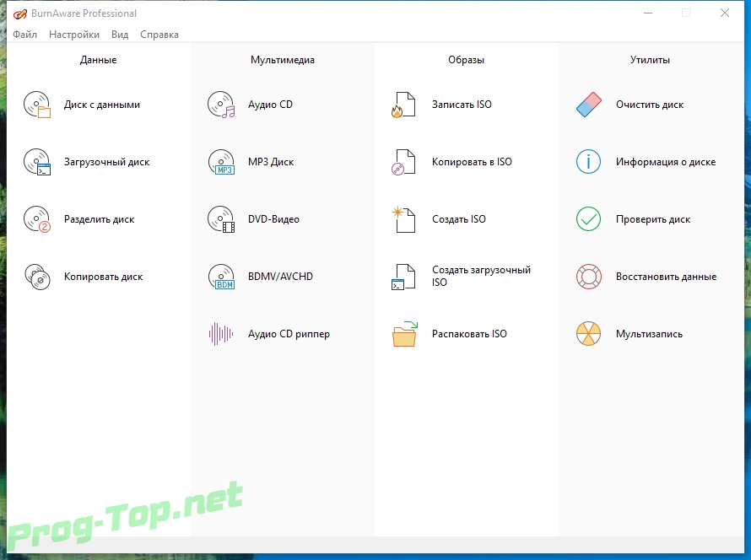Click the "Образы" column header
Image resolution: width=751 pixels, height=560 pixels.
tap(466, 60)
